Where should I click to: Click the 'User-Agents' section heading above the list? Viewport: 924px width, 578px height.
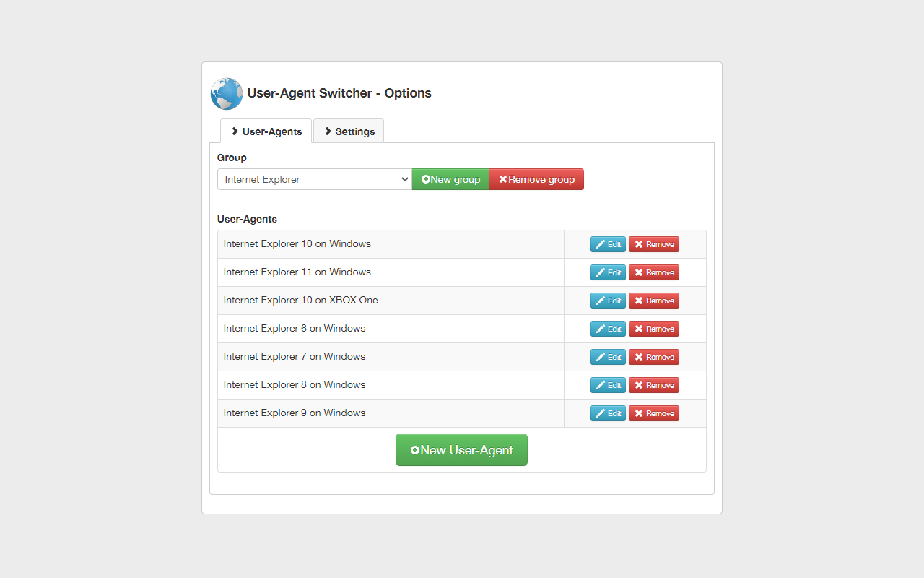(x=247, y=219)
